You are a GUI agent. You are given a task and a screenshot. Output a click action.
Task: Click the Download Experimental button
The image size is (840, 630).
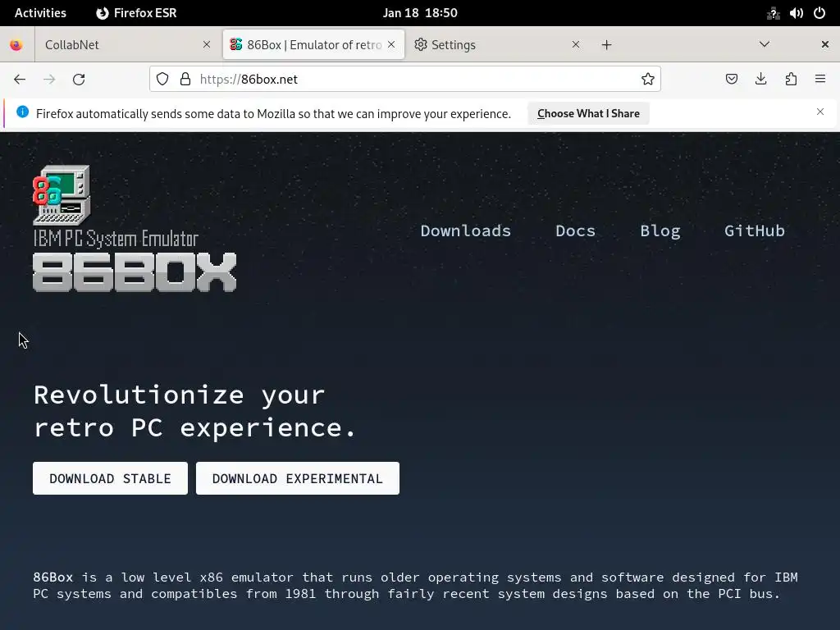[297, 478]
